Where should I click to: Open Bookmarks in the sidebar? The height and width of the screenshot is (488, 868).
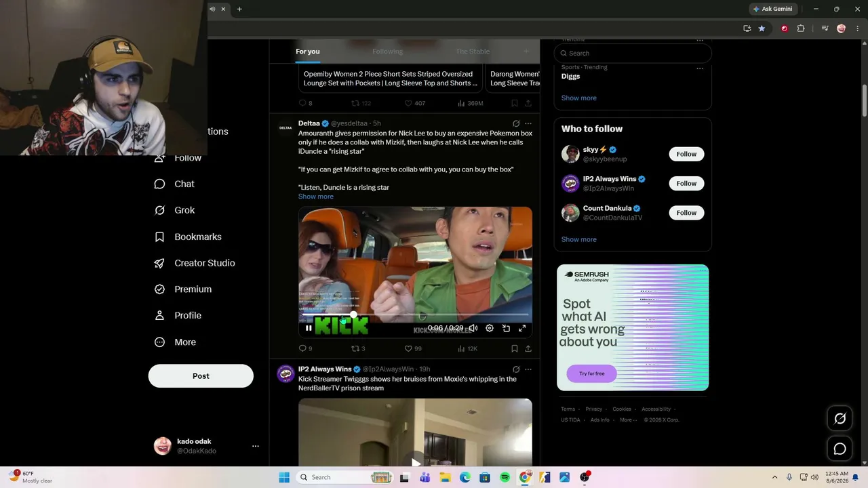click(188, 237)
